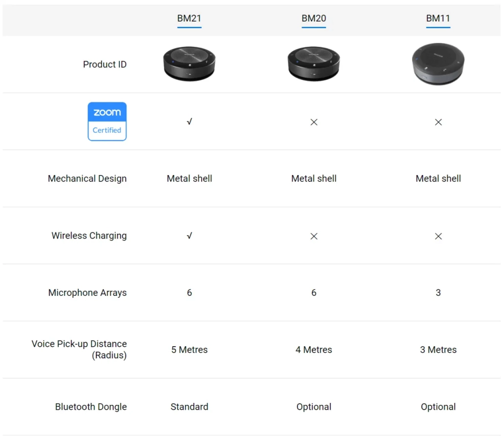The height and width of the screenshot is (444, 504).
Task: Click the Mechanical Design row label
Action: 87,178
